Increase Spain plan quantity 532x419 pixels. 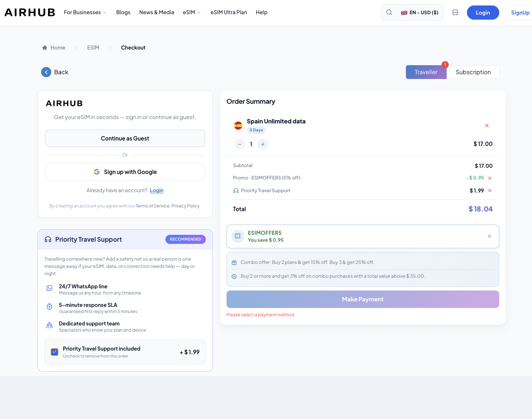point(263,144)
